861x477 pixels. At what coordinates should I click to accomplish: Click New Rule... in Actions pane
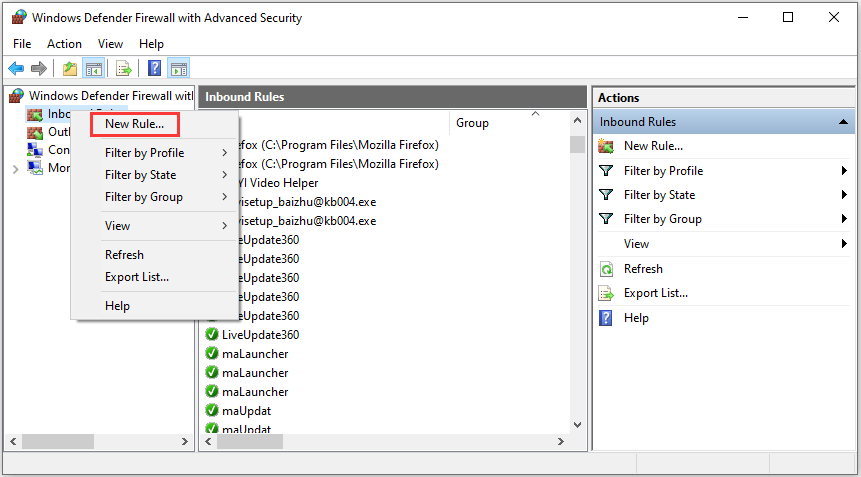click(x=653, y=146)
